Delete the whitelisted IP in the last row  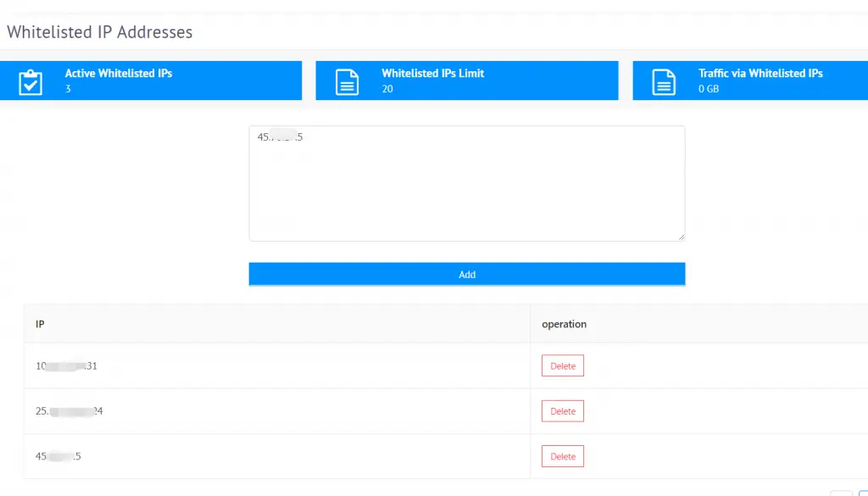[563, 457]
